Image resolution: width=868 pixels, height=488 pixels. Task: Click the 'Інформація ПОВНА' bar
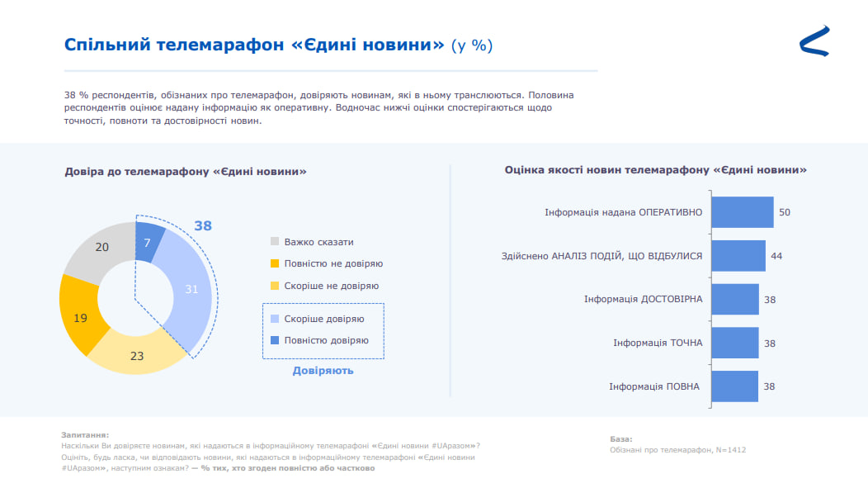(734, 386)
